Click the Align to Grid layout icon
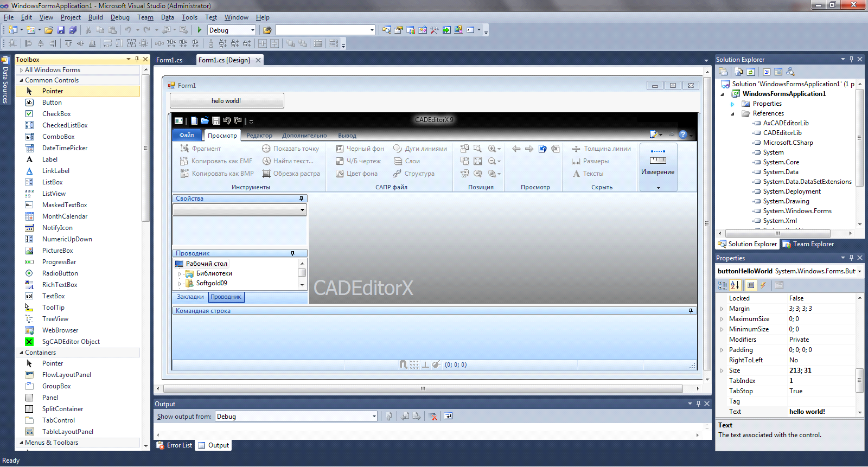868x467 pixels. 12,43
